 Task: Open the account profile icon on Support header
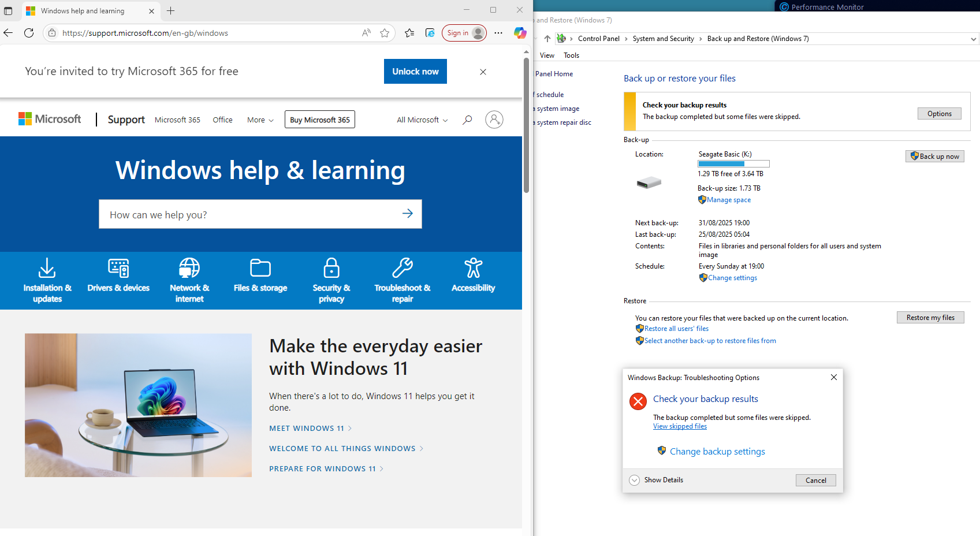tap(494, 120)
